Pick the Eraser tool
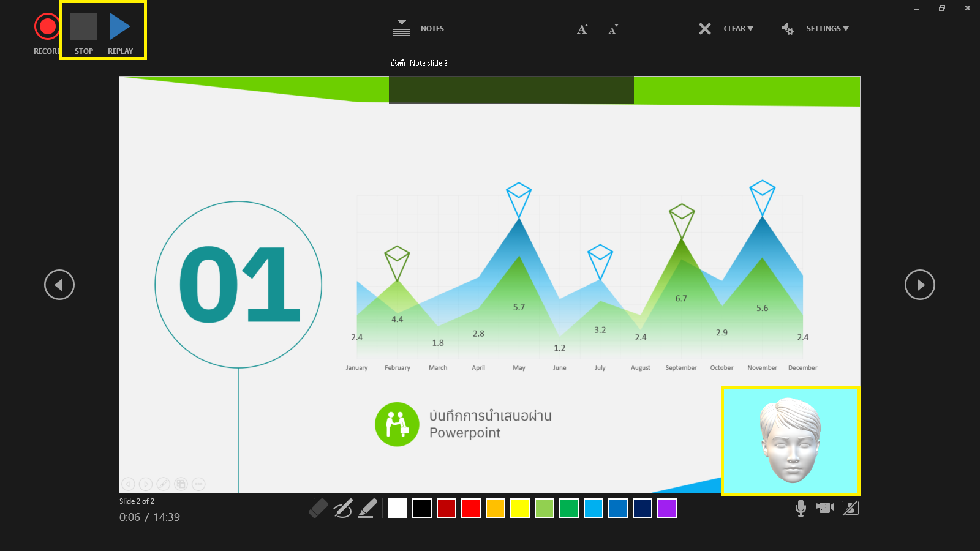 pyautogui.click(x=318, y=508)
